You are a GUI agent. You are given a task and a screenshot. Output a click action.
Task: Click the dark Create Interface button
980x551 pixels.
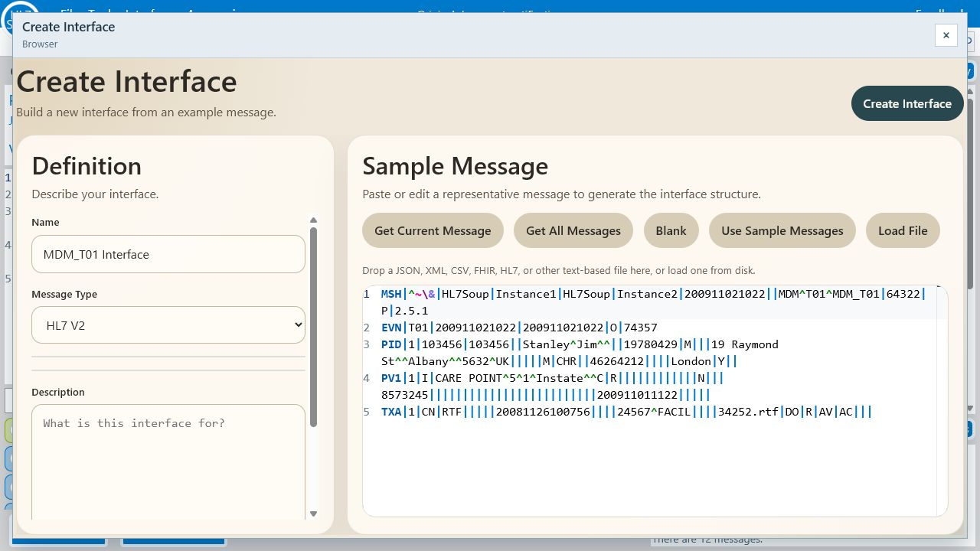point(907,103)
